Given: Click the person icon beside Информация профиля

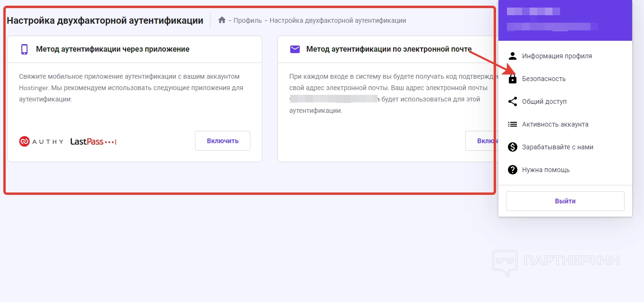Looking at the screenshot, I should (512, 56).
